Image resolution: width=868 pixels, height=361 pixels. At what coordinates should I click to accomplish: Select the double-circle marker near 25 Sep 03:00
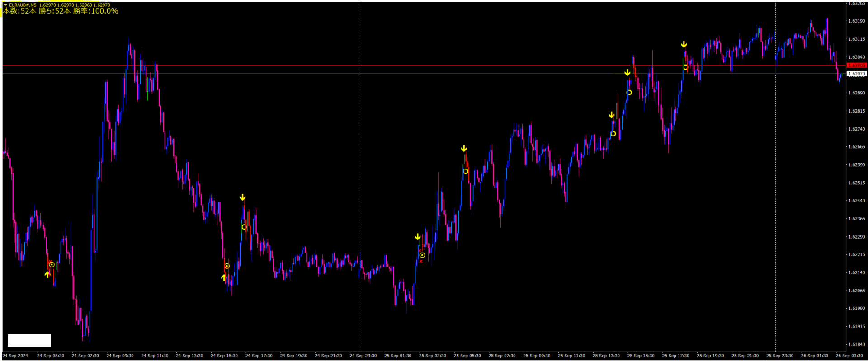point(422,255)
